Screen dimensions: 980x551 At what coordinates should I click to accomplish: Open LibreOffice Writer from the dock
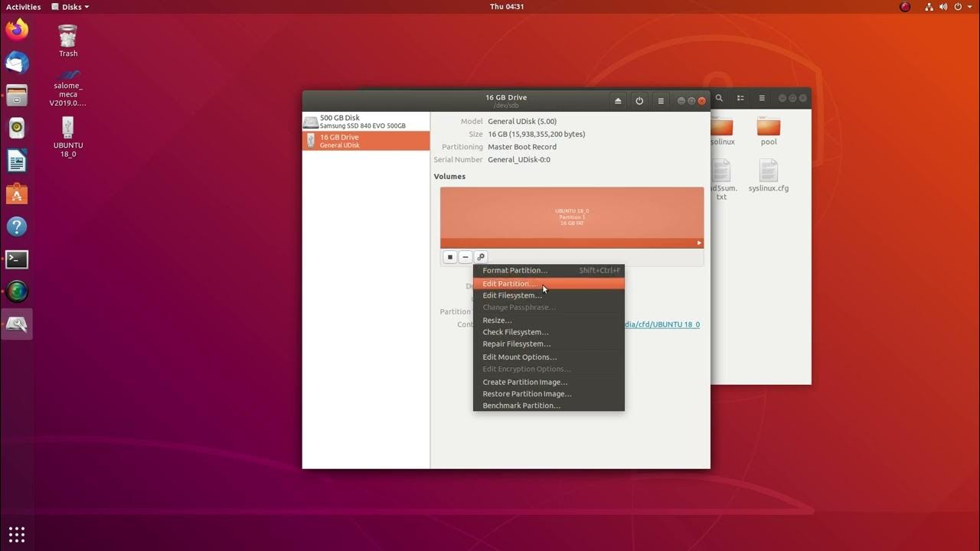point(17,161)
